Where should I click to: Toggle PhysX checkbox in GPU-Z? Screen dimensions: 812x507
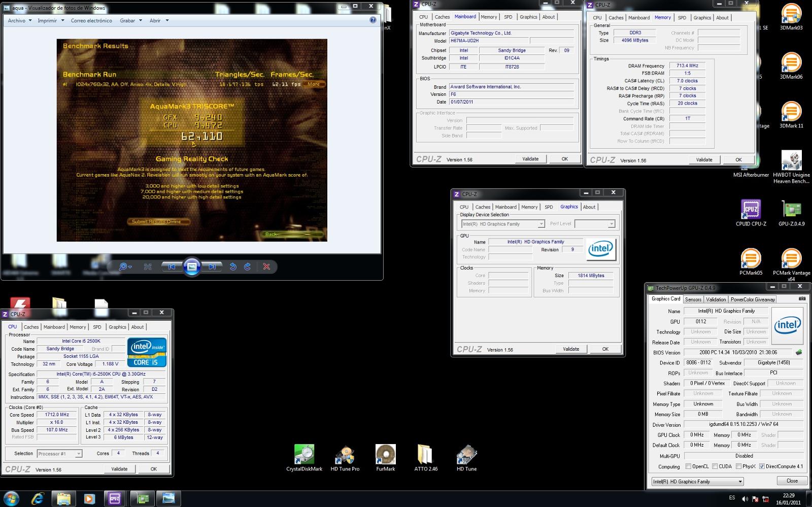click(x=738, y=466)
